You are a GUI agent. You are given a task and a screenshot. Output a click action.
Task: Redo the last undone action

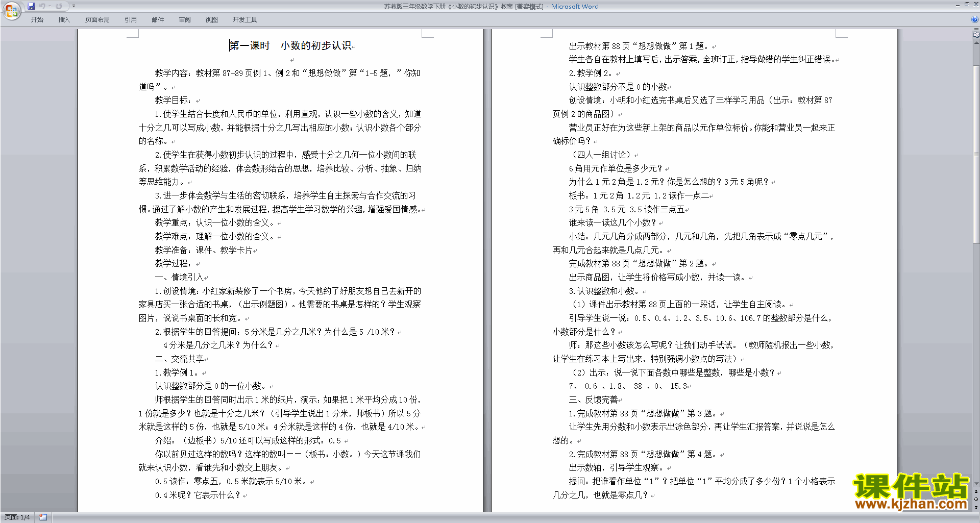click(59, 6)
